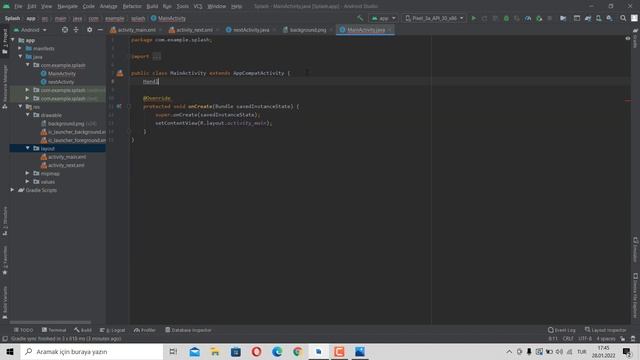Start debugging with the green bug icon

click(x=506, y=18)
